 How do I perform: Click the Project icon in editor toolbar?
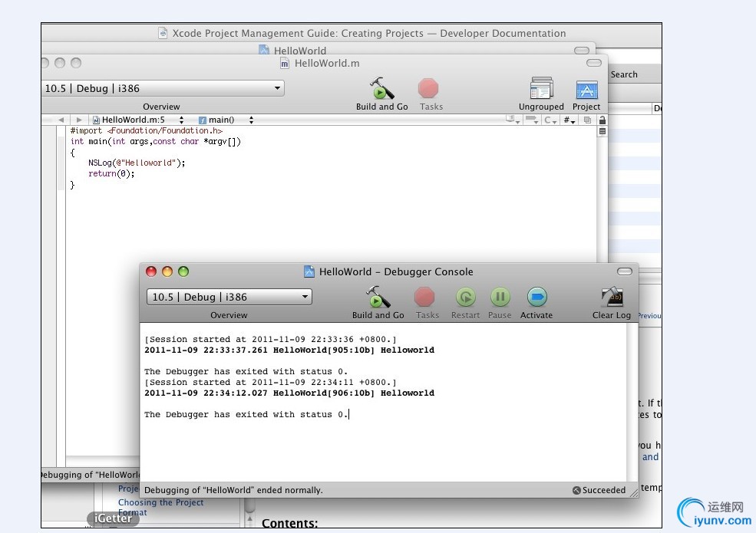(587, 90)
